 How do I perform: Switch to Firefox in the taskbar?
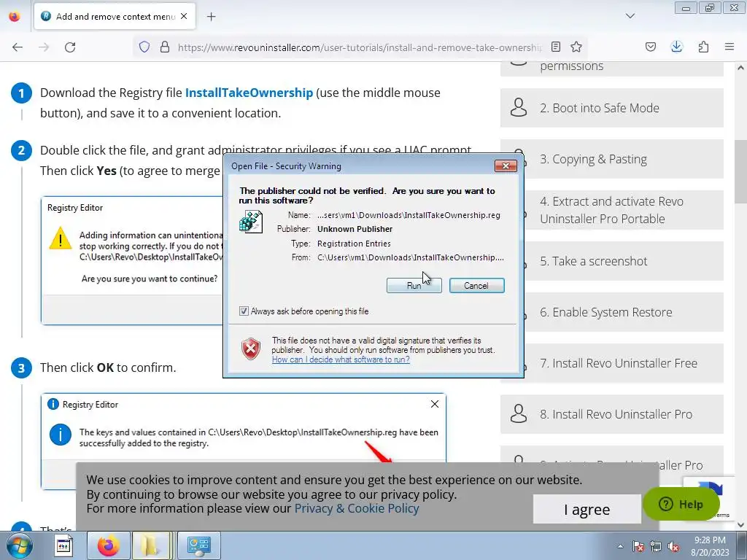pos(109,545)
